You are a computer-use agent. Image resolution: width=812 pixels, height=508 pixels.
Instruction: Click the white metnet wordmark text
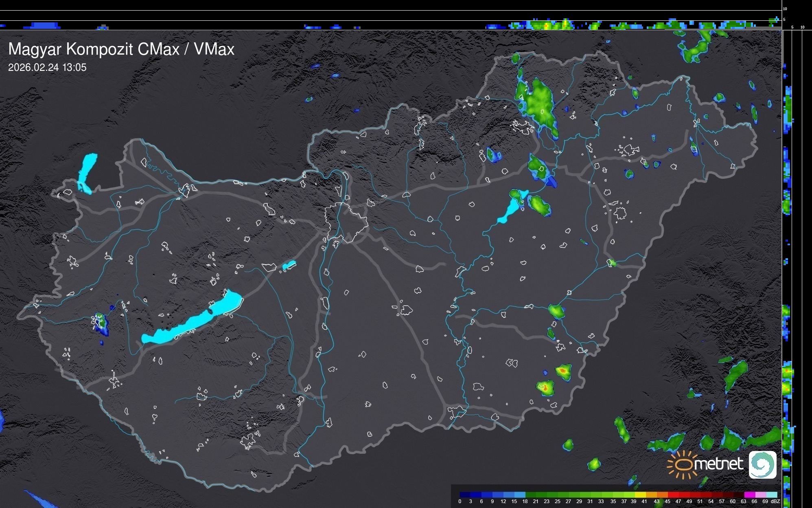point(718,464)
